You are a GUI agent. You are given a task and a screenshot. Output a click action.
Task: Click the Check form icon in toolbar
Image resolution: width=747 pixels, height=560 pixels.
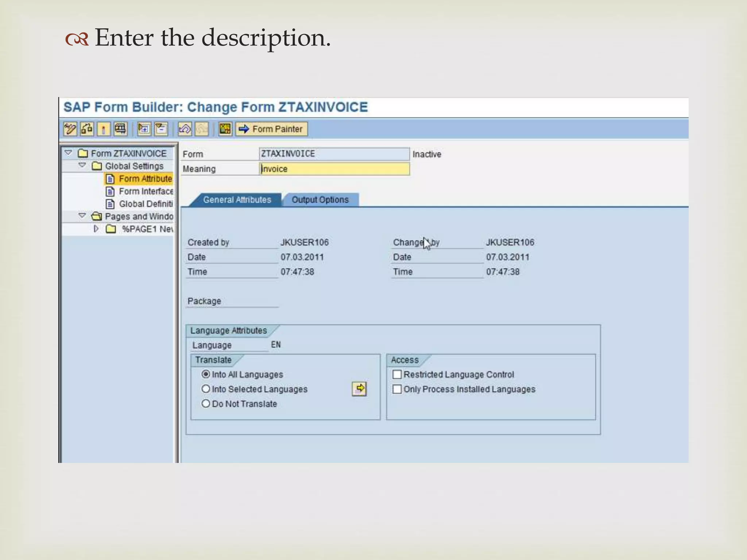click(87, 129)
